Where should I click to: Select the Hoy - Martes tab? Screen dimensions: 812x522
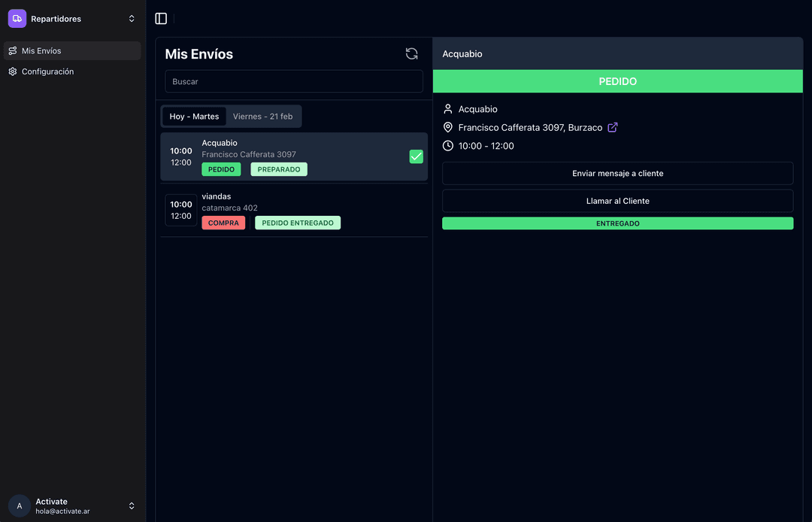pyautogui.click(x=193, y=116)
